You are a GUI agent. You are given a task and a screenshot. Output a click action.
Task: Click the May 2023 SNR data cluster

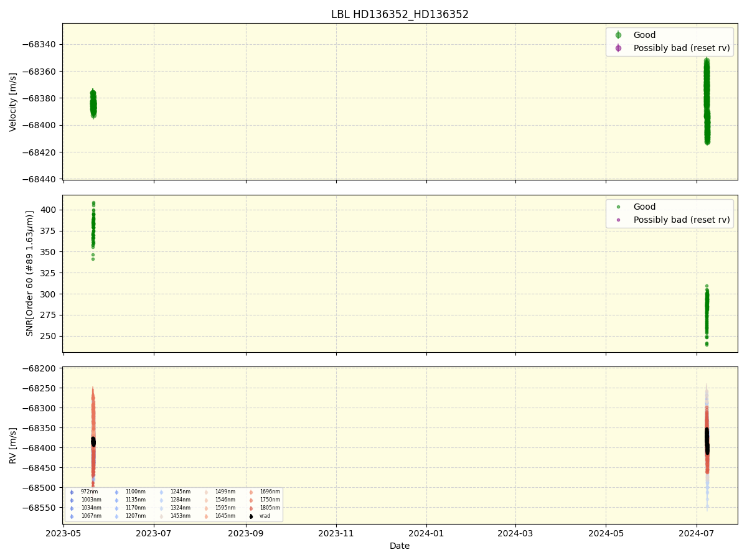93,230
